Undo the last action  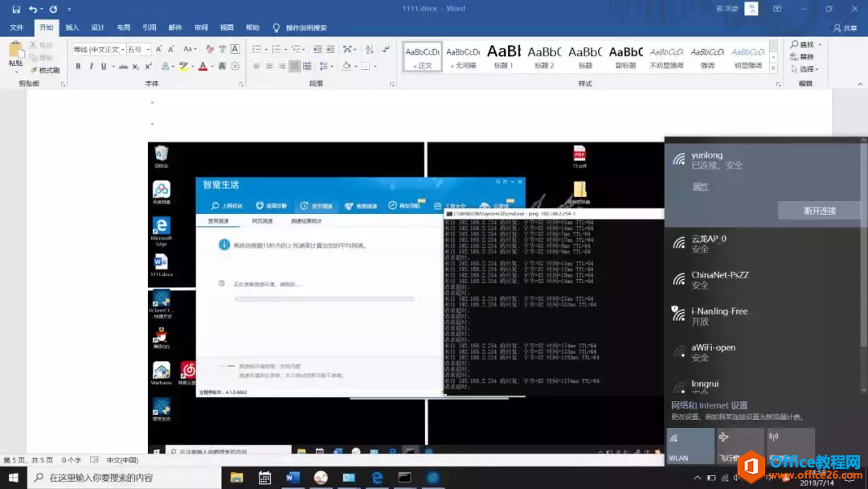[x=33, y=10]
